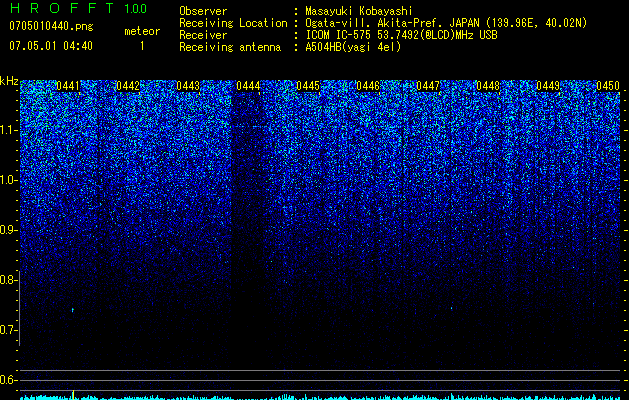The height and width of the screenshot is (400, 629).
Task: Click the Receiving Location label
Action: pyautogui.click(x=233, y=23)
